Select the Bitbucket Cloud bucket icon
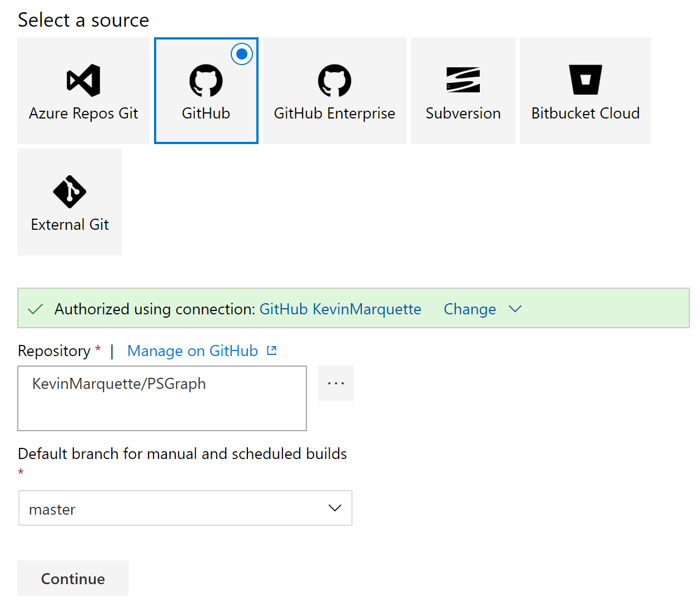The image size is (700, 607). click(585, 80)
